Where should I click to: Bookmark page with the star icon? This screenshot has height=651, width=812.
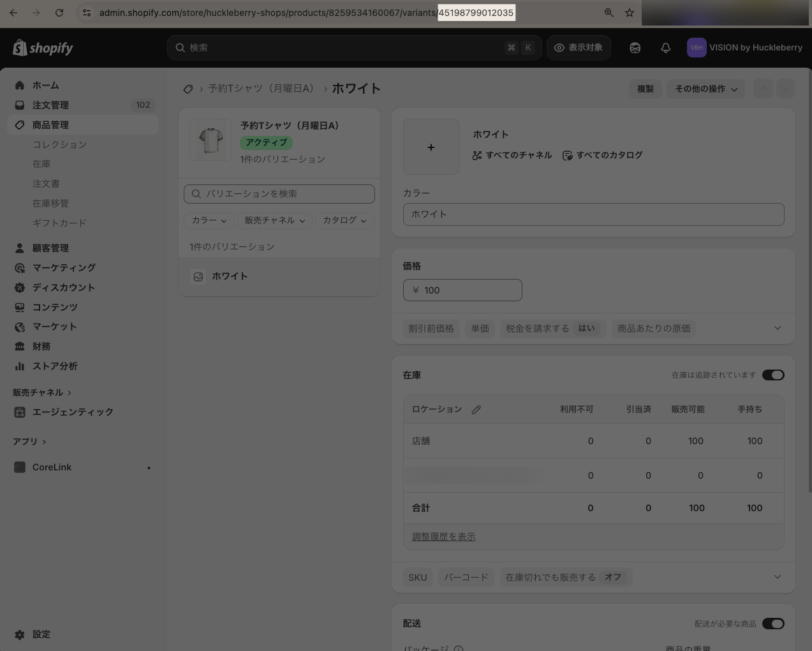coord(630,13)
